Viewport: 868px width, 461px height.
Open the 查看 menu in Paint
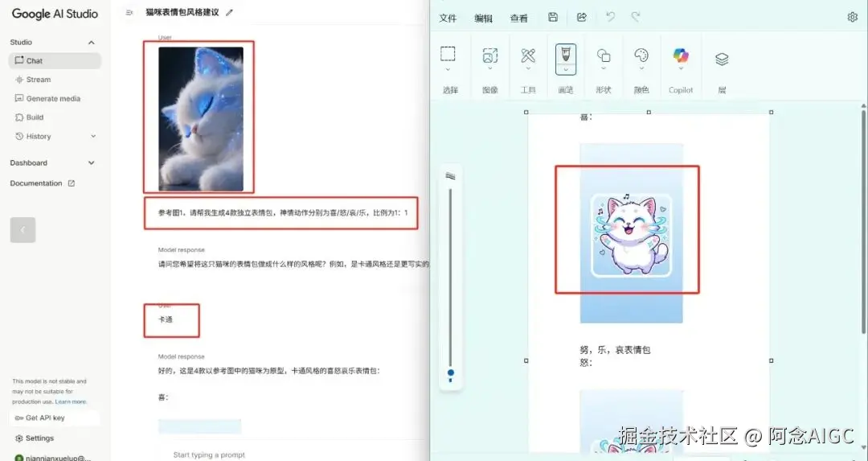[518, 18]
